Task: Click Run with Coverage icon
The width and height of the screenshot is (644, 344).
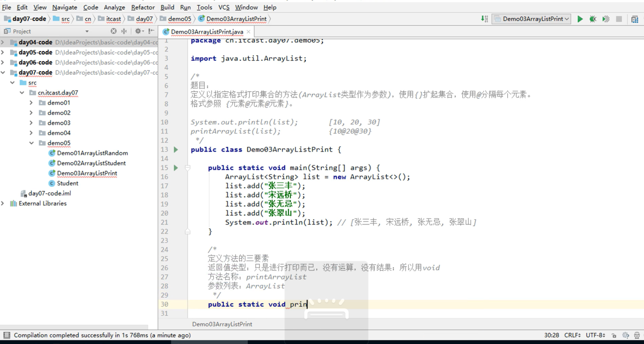Action: pos(606,19)
